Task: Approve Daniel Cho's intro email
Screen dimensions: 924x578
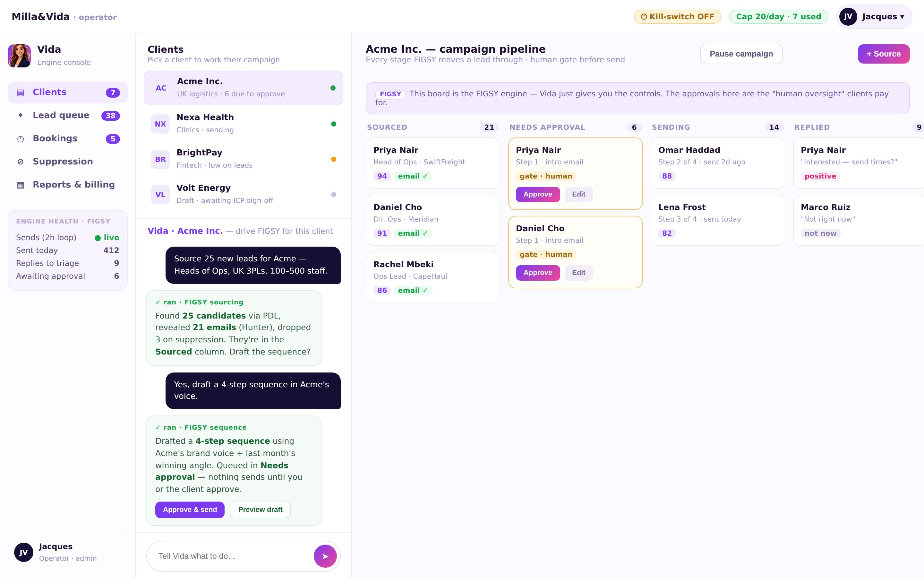Action: [x=538, y=273]
